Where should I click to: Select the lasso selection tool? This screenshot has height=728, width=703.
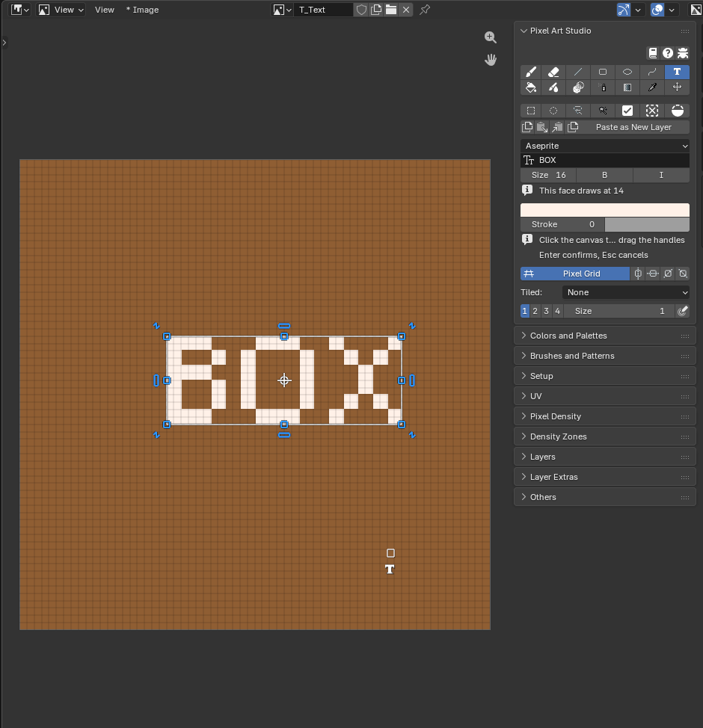[578, 111]
